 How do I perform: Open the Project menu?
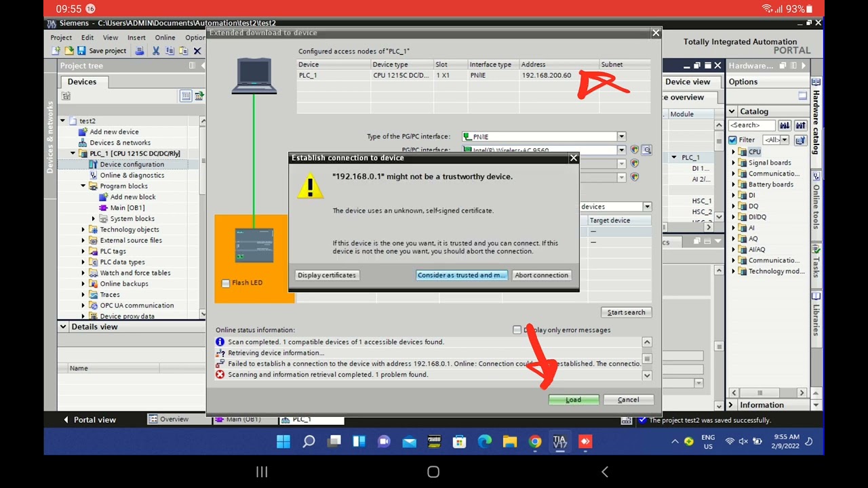61,37
